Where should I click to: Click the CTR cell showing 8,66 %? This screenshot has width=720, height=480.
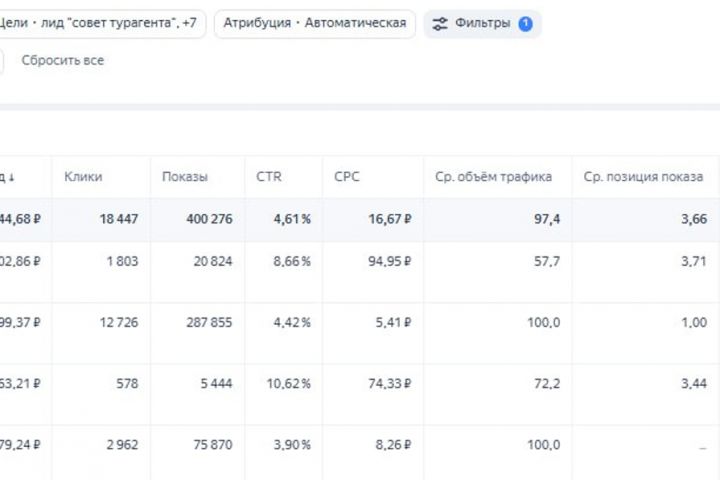(291, 261)
